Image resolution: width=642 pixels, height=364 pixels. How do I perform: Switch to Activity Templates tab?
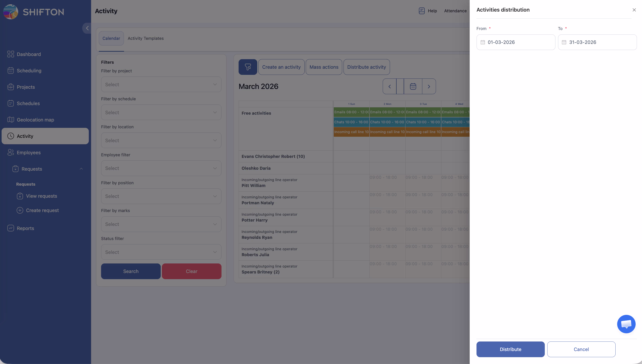145,38
